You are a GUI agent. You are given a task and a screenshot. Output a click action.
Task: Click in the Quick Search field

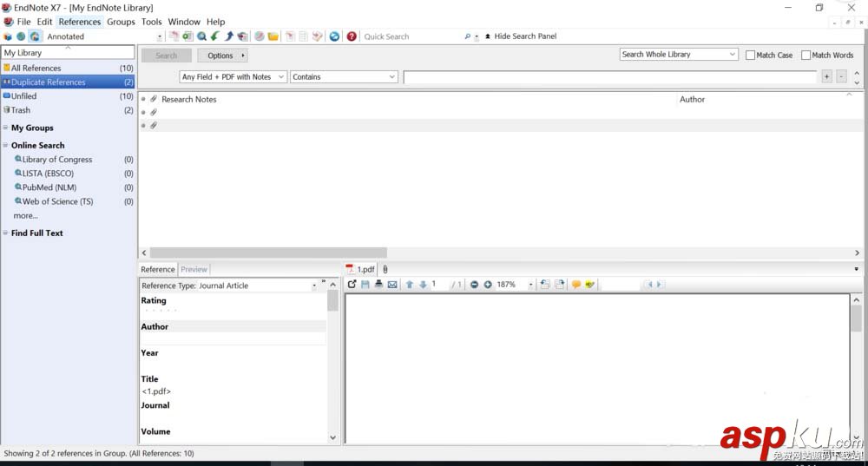tap(411, 36)
